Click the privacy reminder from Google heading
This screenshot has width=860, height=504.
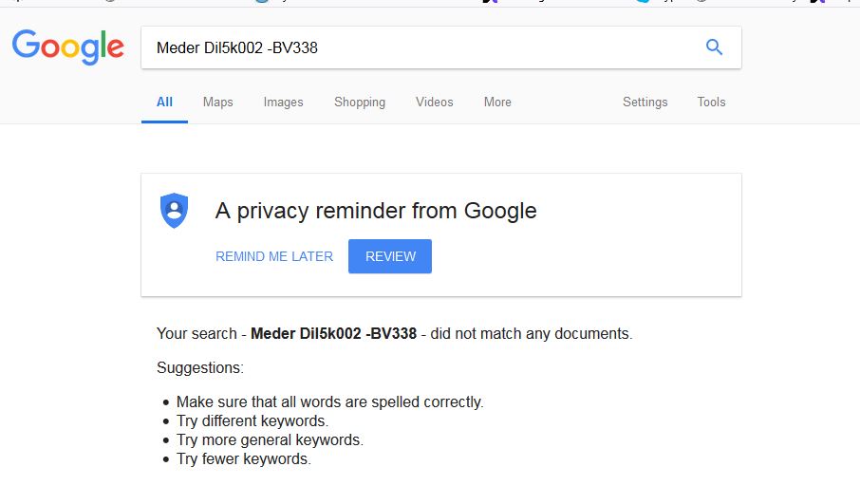pyautogui.click(x=376, y=211)
